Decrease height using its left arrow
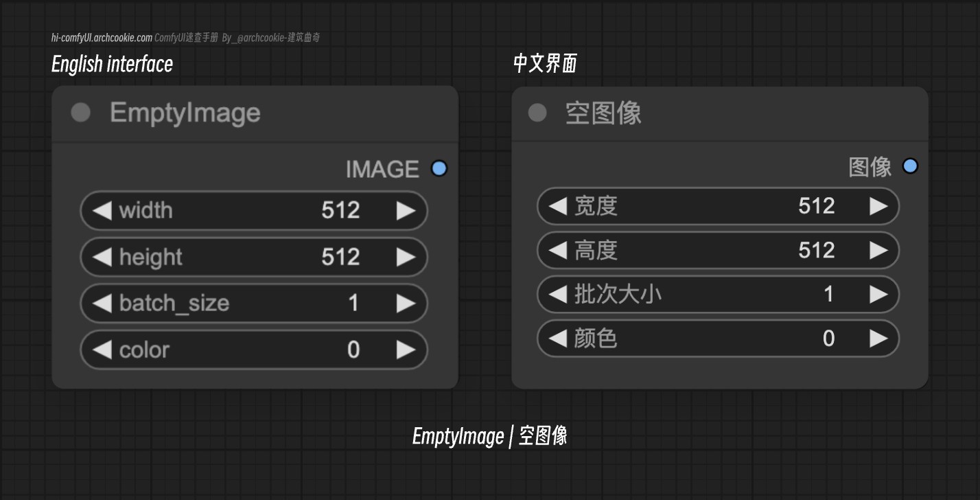This screenshot has height=500, width=980. [x=102, y=257]
